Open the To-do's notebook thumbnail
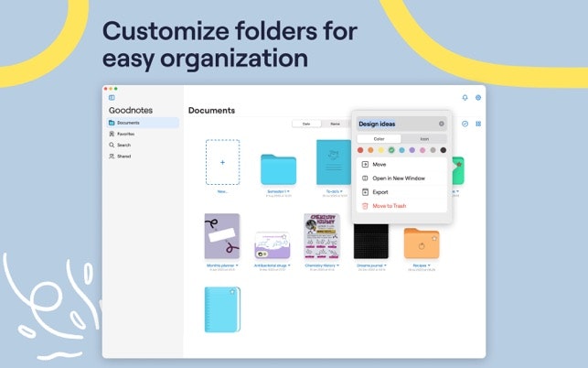 pos(334,162)
